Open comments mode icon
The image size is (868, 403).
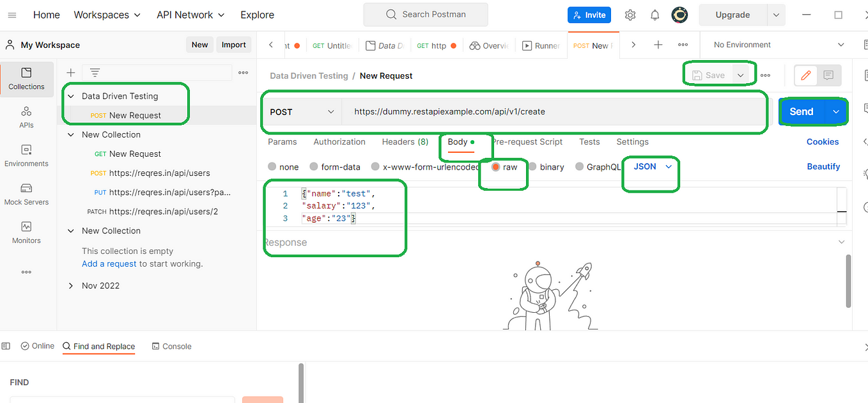tap(828, 75)
